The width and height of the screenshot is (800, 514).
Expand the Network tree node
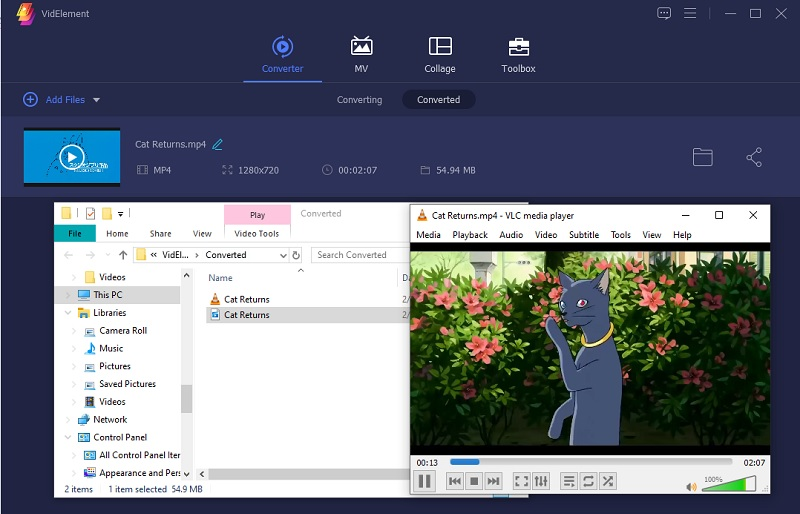(x=68, y=420)
